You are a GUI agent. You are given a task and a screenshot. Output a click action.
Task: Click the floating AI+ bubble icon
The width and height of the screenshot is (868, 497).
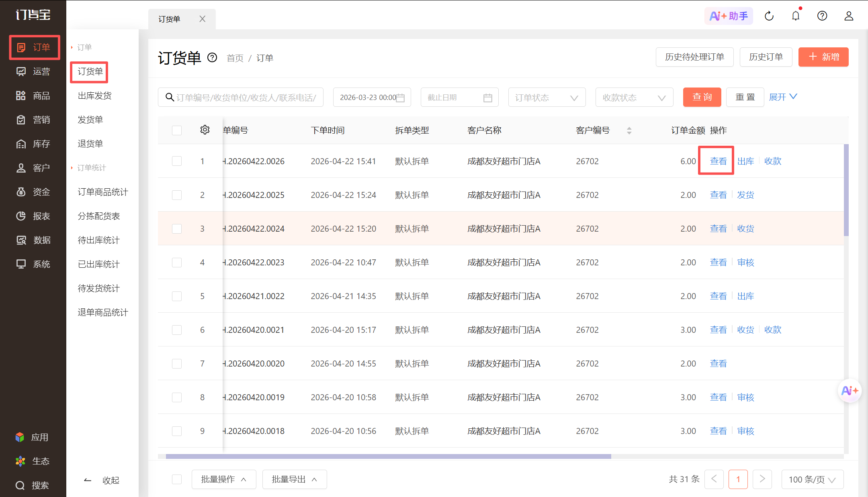[x=850, y=391]
